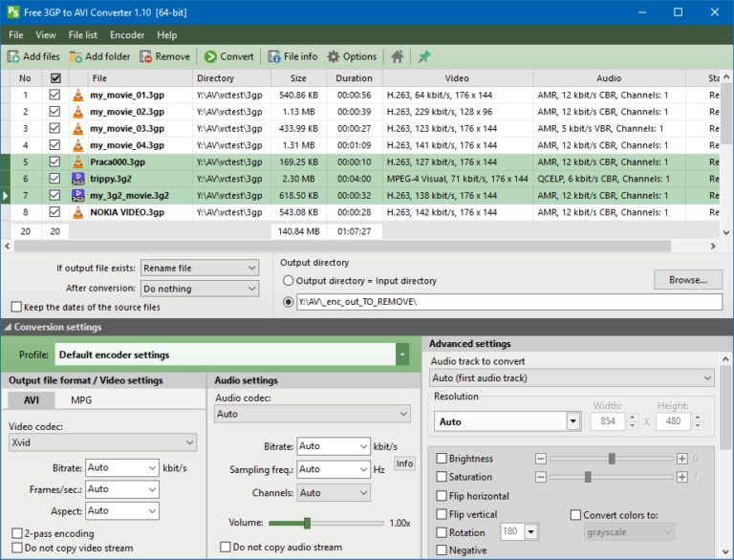
Task: Open the Video codec Xvid dropdown
Action: coord(102,442)
